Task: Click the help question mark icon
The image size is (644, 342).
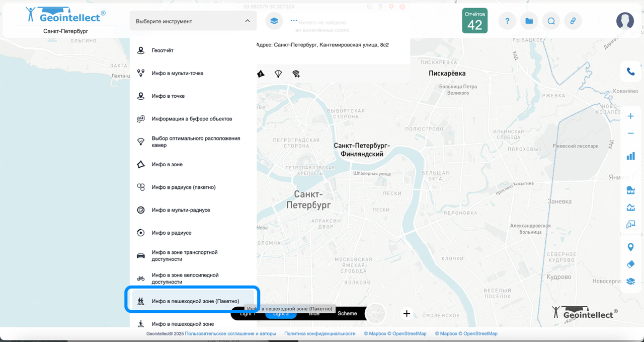Action: [507, 21]
